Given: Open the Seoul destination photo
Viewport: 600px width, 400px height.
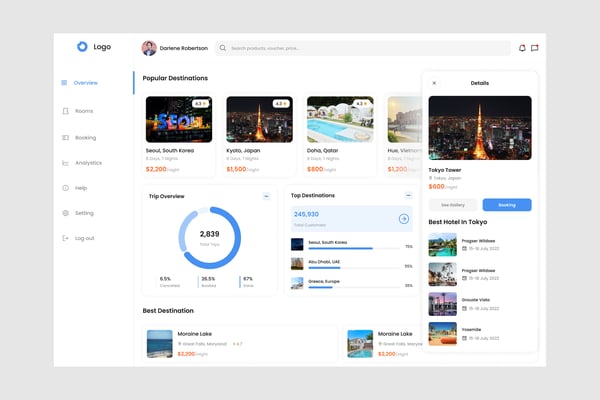Looking at the screenshot, I should pos(179,119).
